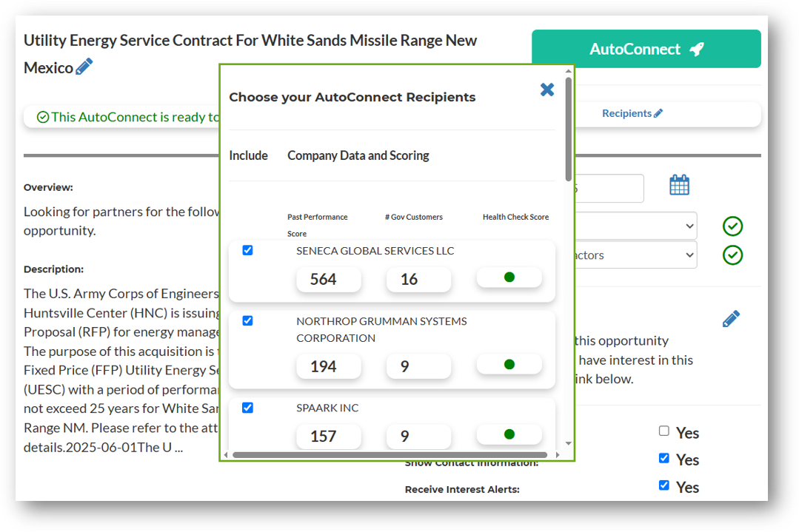Click the upper green circled checkmark icon
799x532 pixels.
[733, 226]
